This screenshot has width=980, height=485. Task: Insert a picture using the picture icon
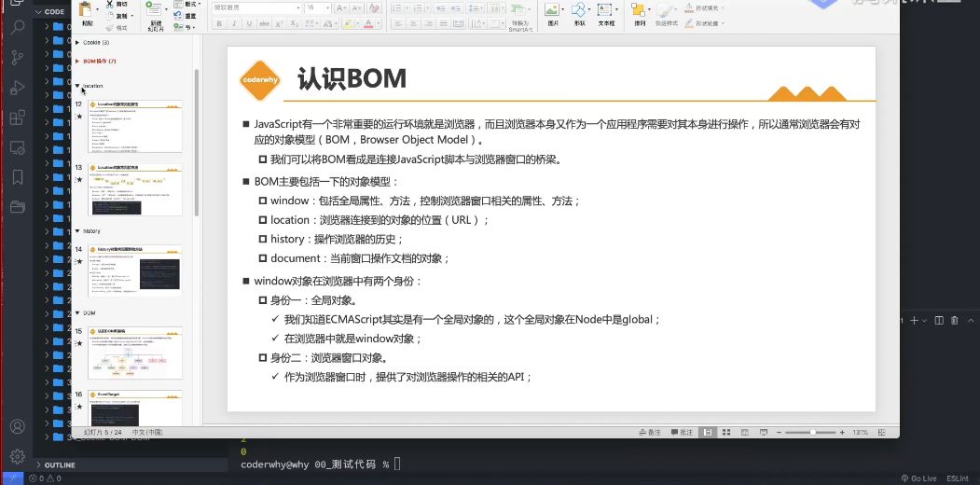(x=553, y=10)
